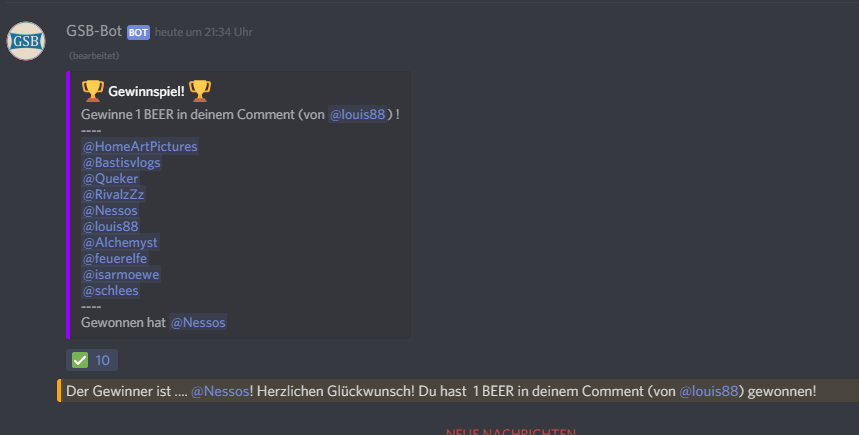The image size is (859, 435).
Task: Click @louis88 in the embed description
Action: point(357,114)
